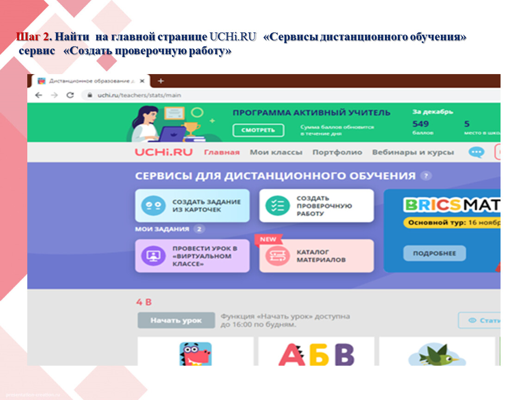Click the question mark help icon
Image resolution: width=532 pixels, height=400 pixels.
point(426,176)
